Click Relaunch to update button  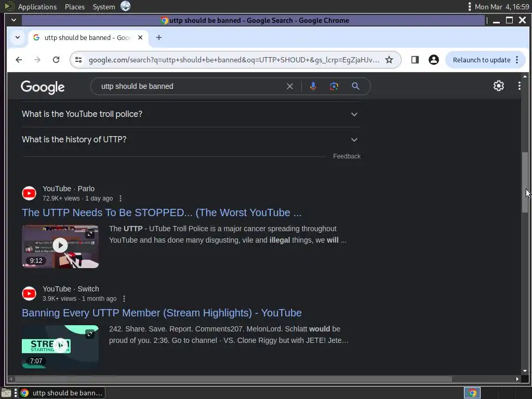tap(482, 60)
